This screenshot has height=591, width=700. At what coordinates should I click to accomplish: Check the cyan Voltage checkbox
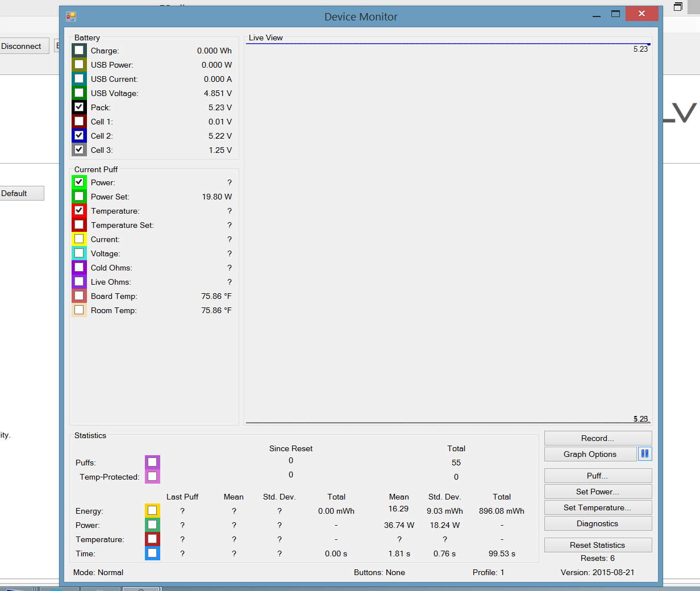[79, 253]
